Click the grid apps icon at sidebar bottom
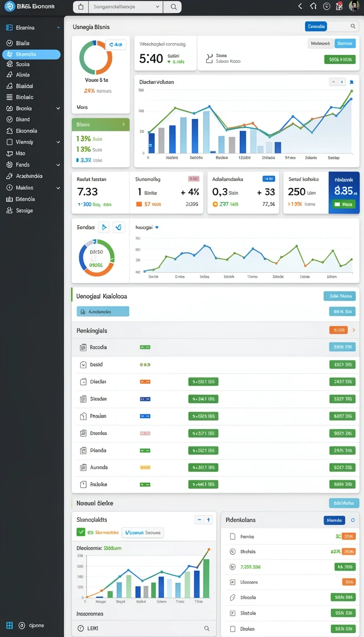The height and width of the screenshot is (637, 364). [9, 625]
